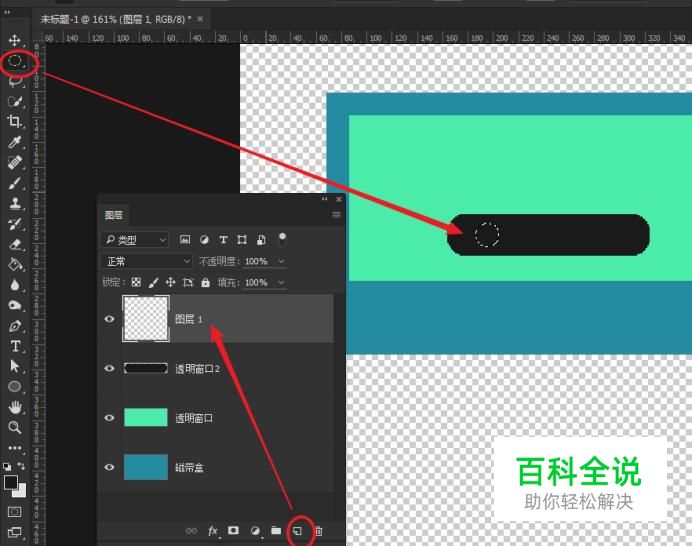Select the 透明窗口 layer

(218, 418)
